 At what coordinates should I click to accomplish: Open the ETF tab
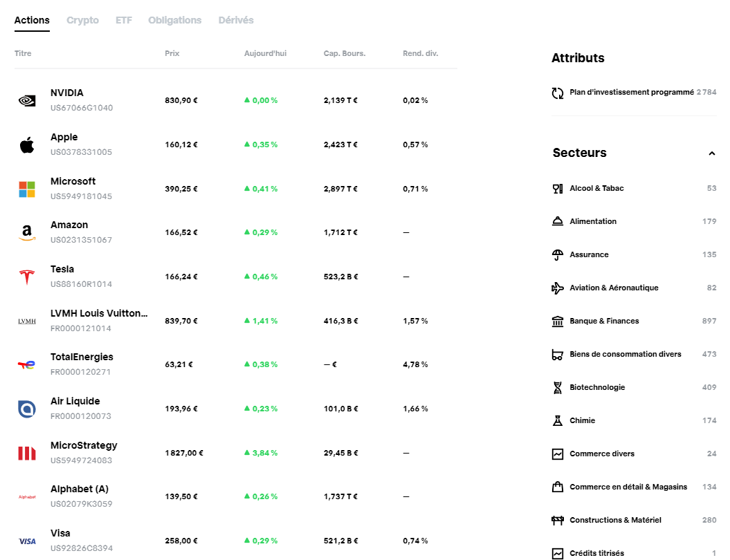click(x=124, y=20)
